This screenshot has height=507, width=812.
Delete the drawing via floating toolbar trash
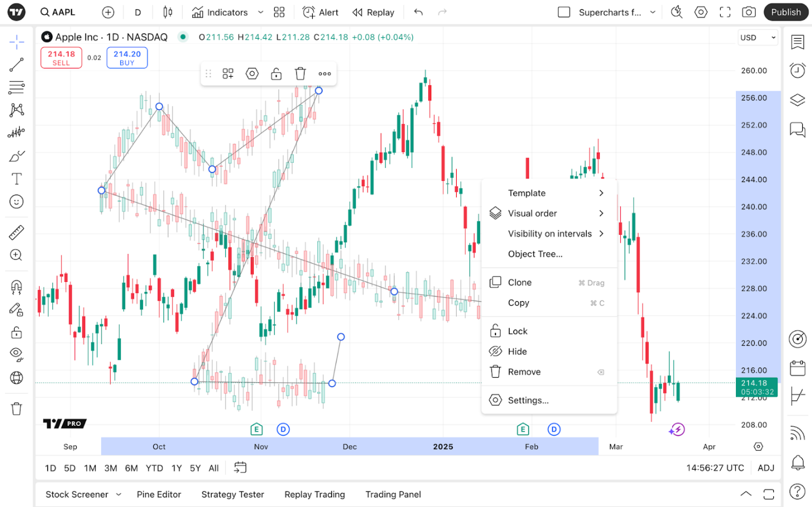click(300, 74)
